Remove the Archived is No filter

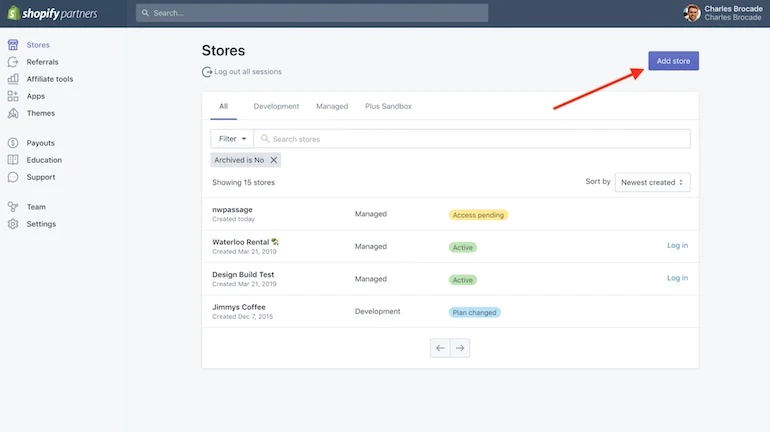pyautogui.click(x=274, y=160)
